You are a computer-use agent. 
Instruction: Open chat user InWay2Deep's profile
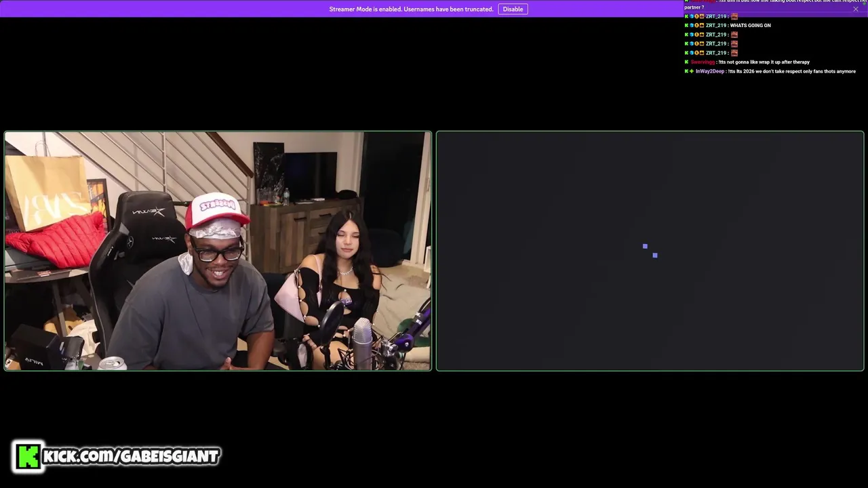pyautogui.click(x=711, y=71)
